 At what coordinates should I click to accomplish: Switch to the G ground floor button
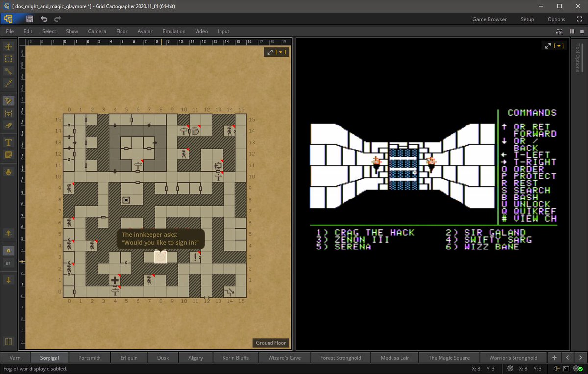tap(8, 251)
